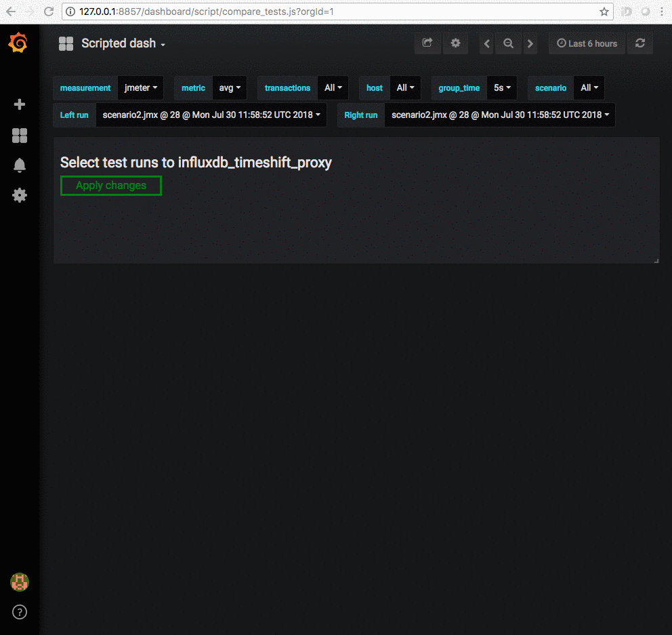
Task: Open the scenario All dropdown
Action: pyautogui.click(x=589, y=88)
